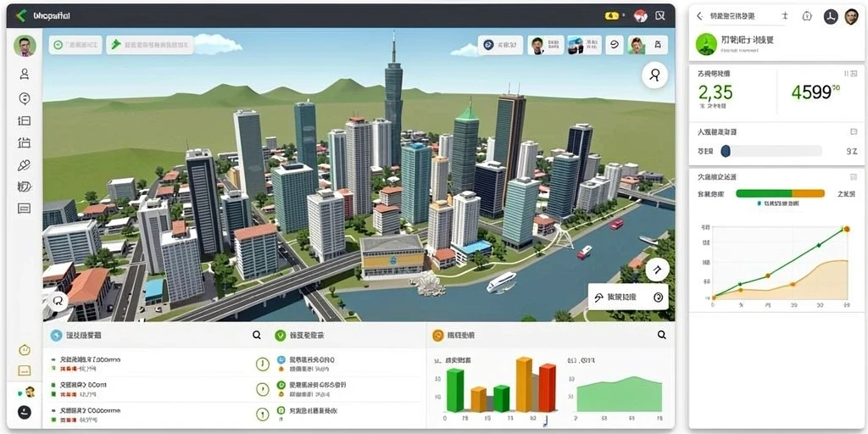This screenshot has width=868, height=434.
Task: Select the city buildings icon in sidebar
Action: (x=25, y=142)
